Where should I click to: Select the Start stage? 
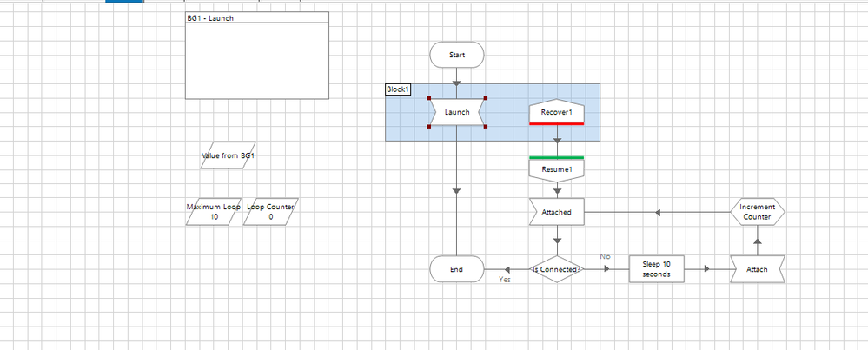click(457, 55)
